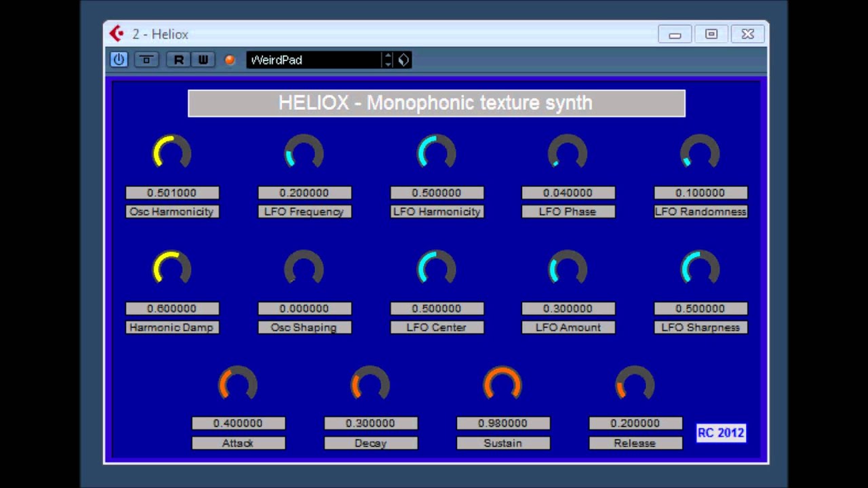Step presets with the up/down arrows
This screenshot has width=868, height=488.
point(388,60)
